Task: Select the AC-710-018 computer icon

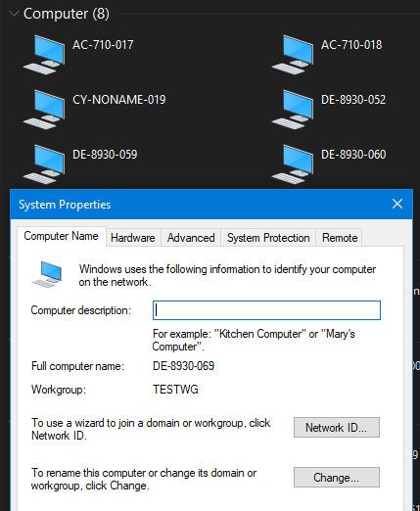Action: coord(293,55)
